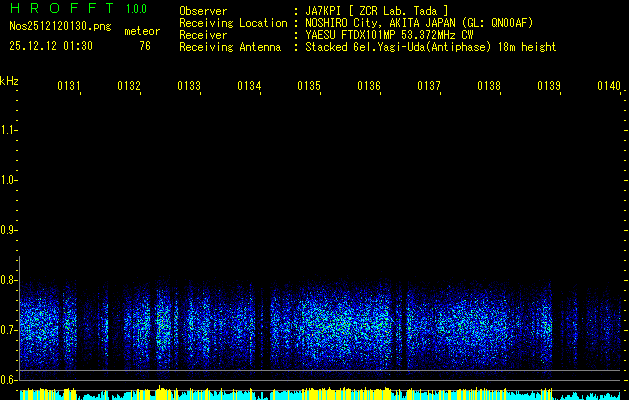The height and width of the screenshot is (400, 629).
Task: Select the 0140 time marker
Action: click(608, 87)
